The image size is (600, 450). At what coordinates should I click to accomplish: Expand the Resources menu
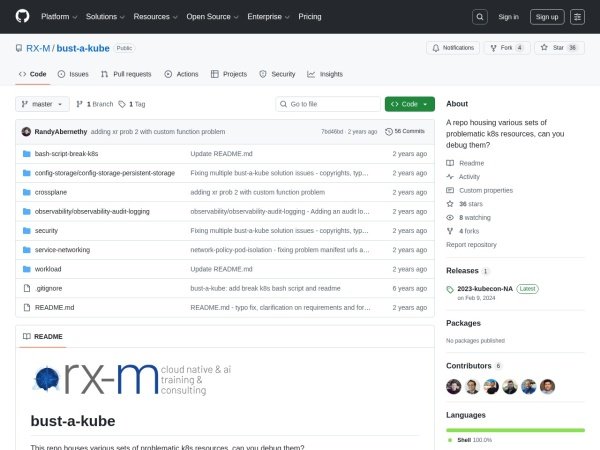(x=155, y=17)
